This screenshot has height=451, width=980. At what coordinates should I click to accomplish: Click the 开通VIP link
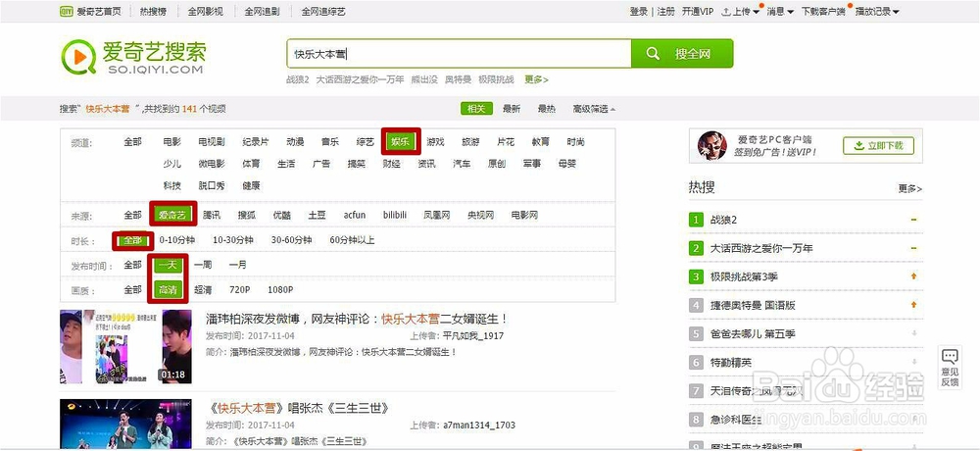click(698, 11)
